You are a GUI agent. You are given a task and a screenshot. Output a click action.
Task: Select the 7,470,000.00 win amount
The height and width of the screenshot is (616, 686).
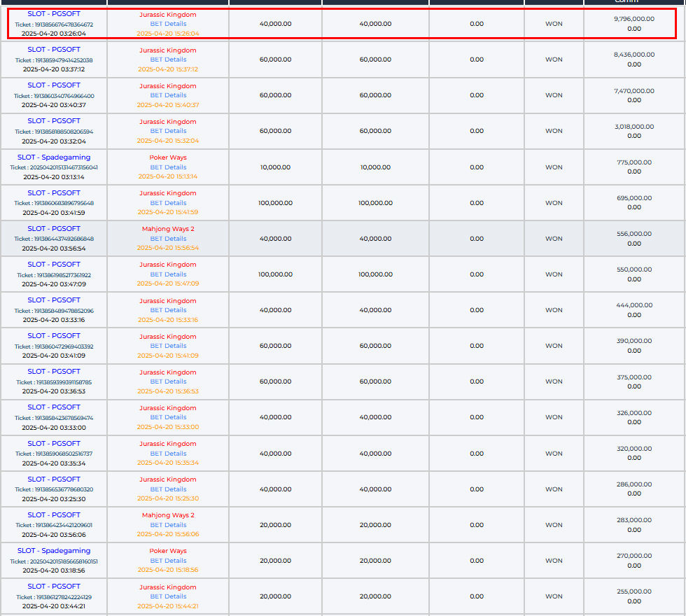pyautogui.click(x=634, y=91)
